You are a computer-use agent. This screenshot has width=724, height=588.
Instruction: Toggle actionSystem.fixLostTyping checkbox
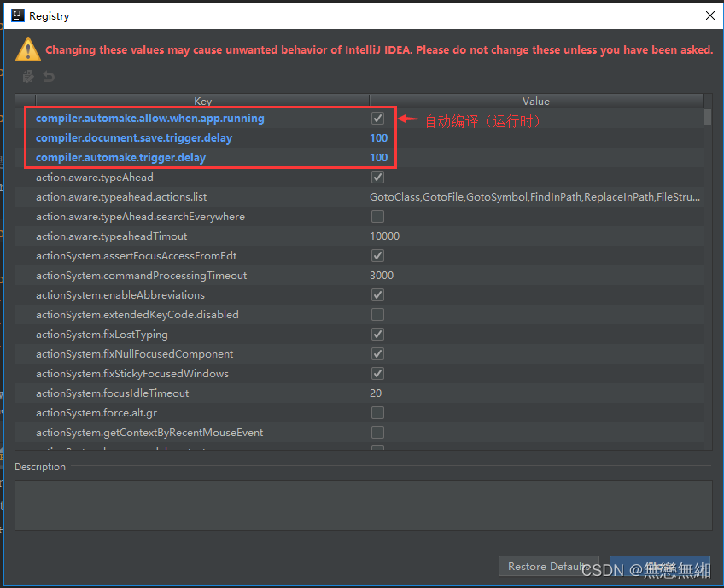coord(377,335)
